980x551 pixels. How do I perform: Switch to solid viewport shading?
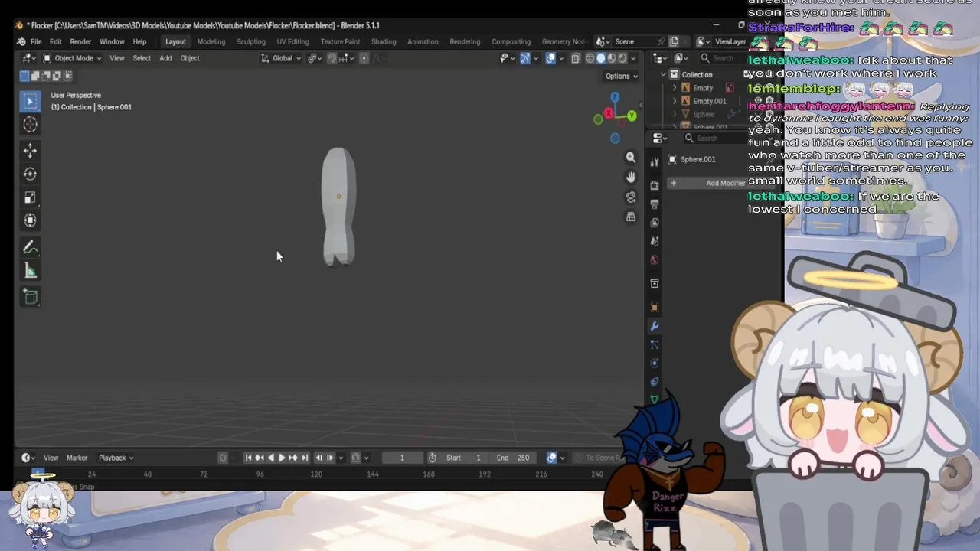point(601,58)
